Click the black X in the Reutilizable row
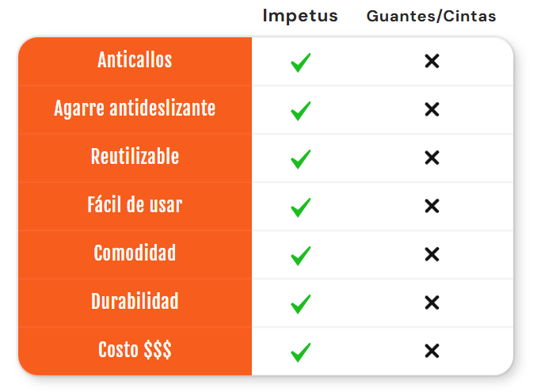The width and height of the screenshot is (537, 392). (432, 158)
